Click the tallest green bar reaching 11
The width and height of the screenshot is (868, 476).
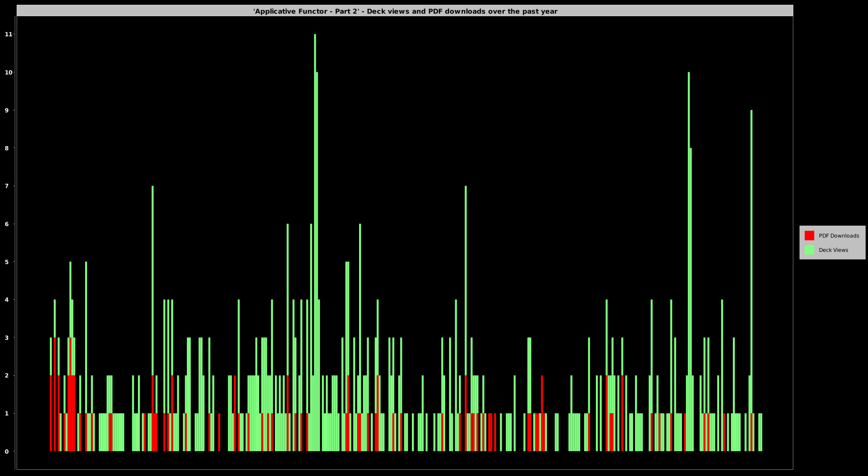(x=315, y=243)
